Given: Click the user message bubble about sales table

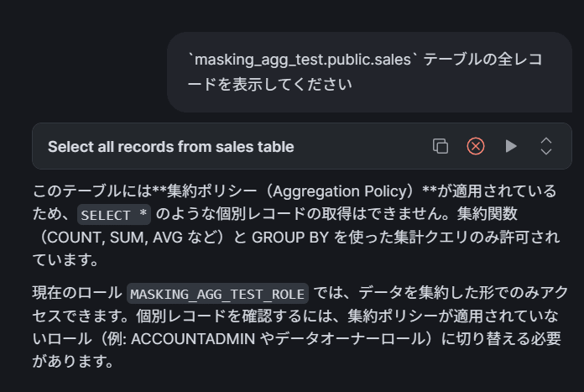Looking at the screenshot, I should point(369,72).
